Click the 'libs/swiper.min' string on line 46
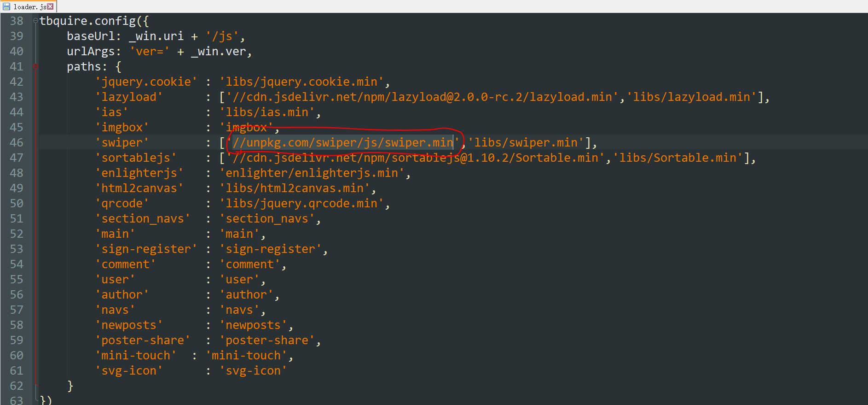This screenshot has width=868, height=405. [x=526, y=142]
